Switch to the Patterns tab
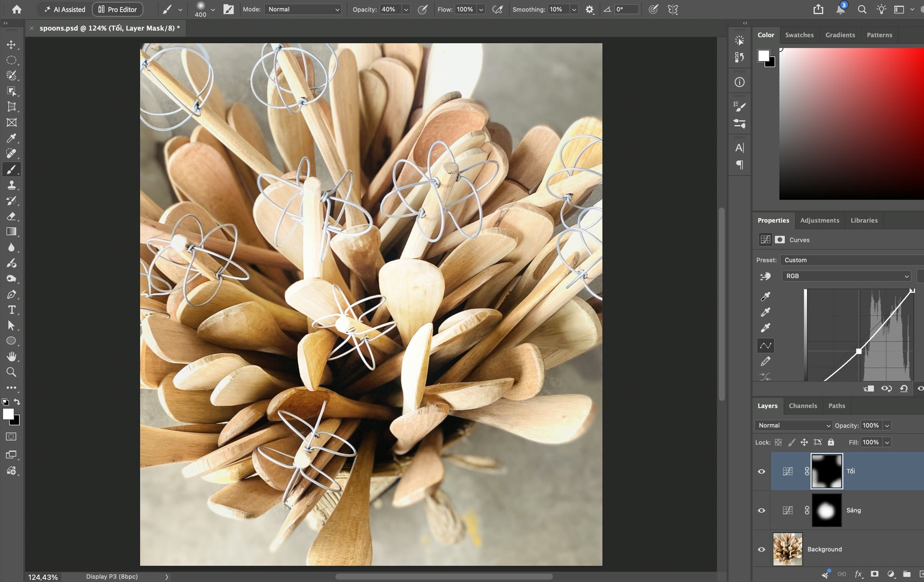This screenshot has width=924, height=582. click(879, 35)
